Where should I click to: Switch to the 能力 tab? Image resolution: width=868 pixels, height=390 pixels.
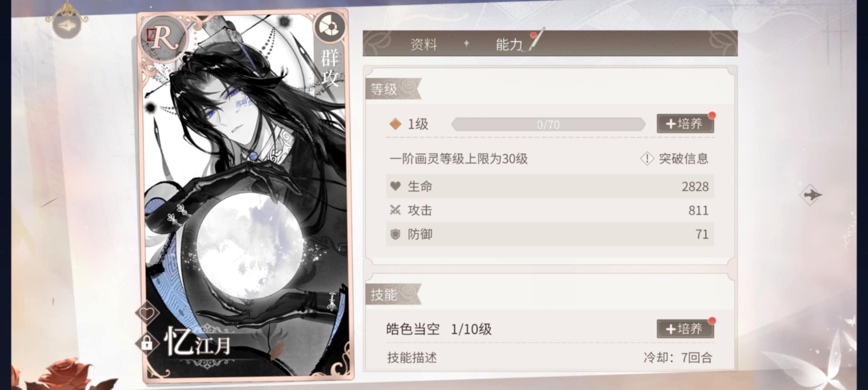tap(509, 44)
